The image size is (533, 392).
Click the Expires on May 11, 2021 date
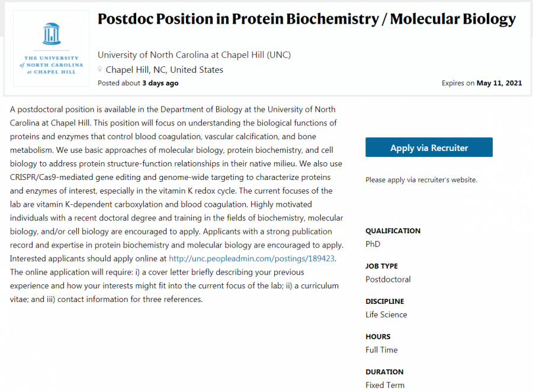tap(481, 83)
